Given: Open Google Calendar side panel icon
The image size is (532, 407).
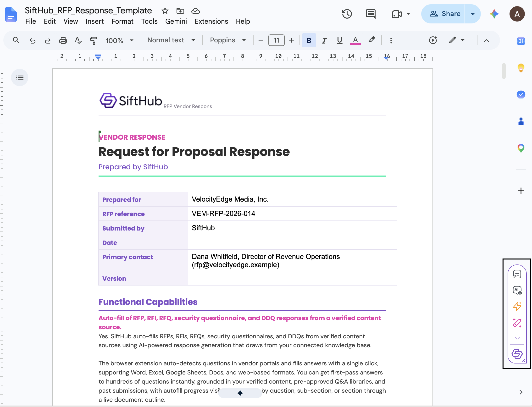Looking at the screenshot, I should [x=521, y=41].
